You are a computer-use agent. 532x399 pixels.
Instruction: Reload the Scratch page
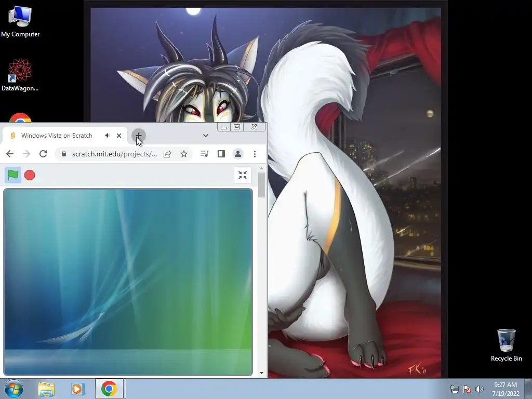(x=43, y=154)
